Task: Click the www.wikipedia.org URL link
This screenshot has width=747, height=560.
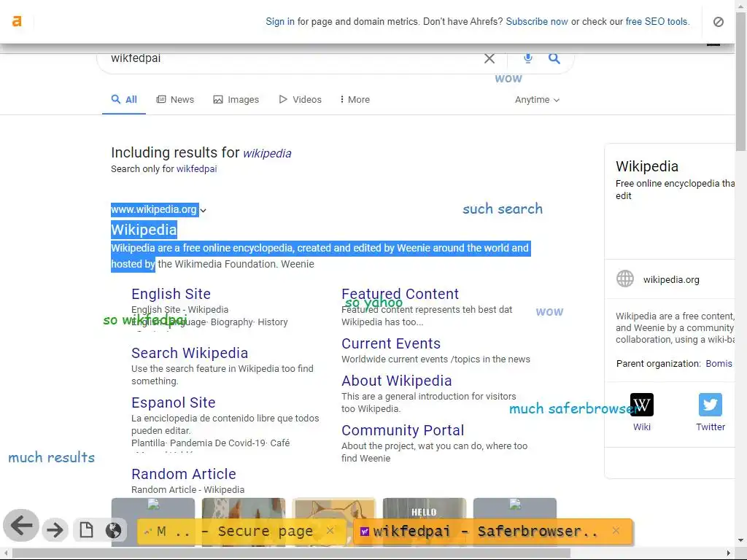Action: (x=154, y=209)
